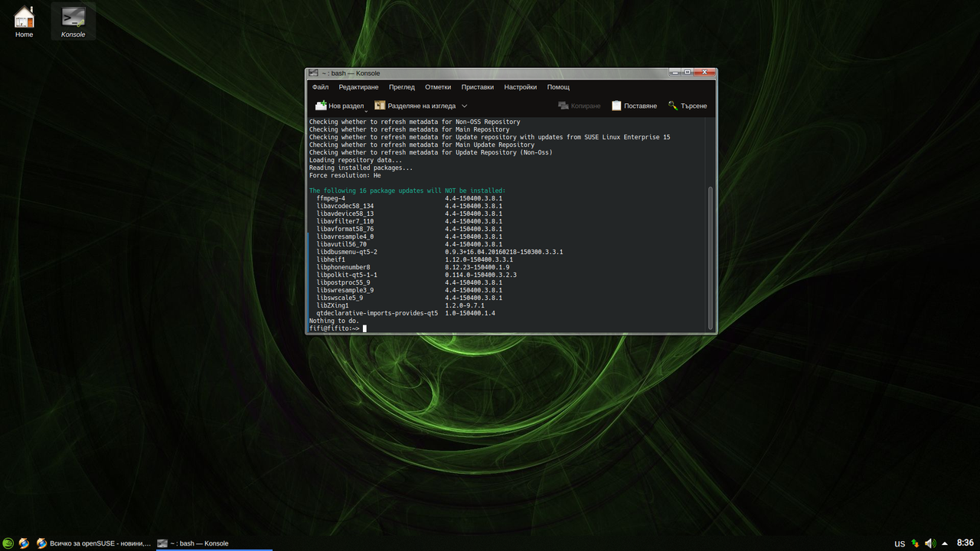980x551 pixels.
Task: Open the Преглед menu
Action: 402,87
